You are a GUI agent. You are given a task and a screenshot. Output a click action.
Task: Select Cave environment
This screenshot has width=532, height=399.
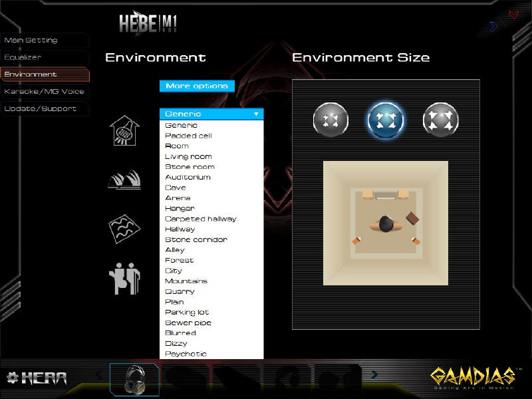(211, 188)
